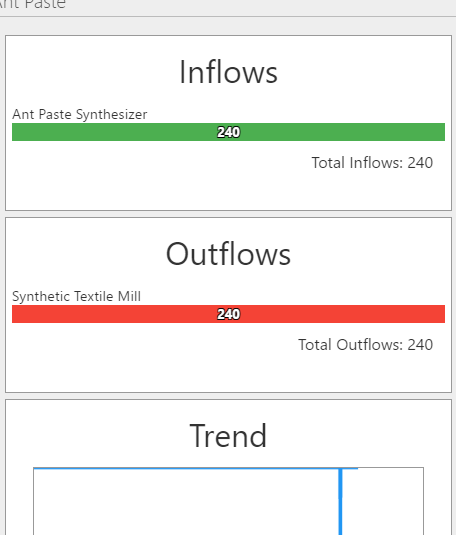
Task: Click the Total Outflows: 240 text
Action: pos(366,345)
